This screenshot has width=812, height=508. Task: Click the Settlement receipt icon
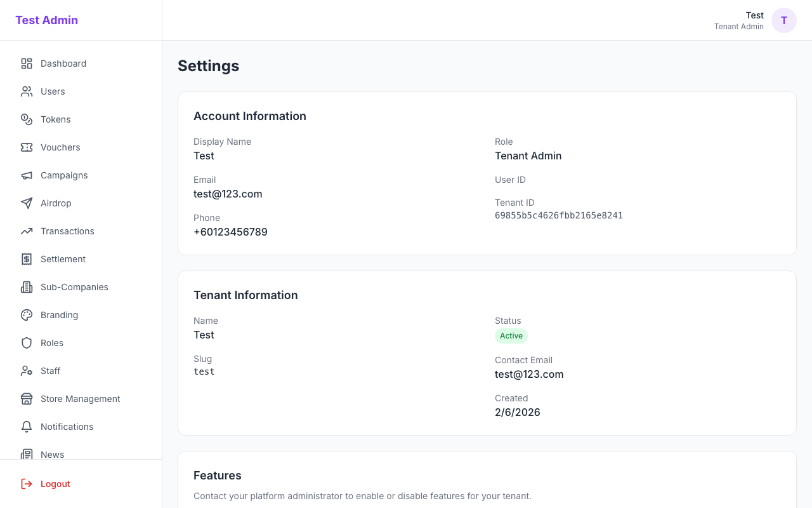[x=27, y=259]
